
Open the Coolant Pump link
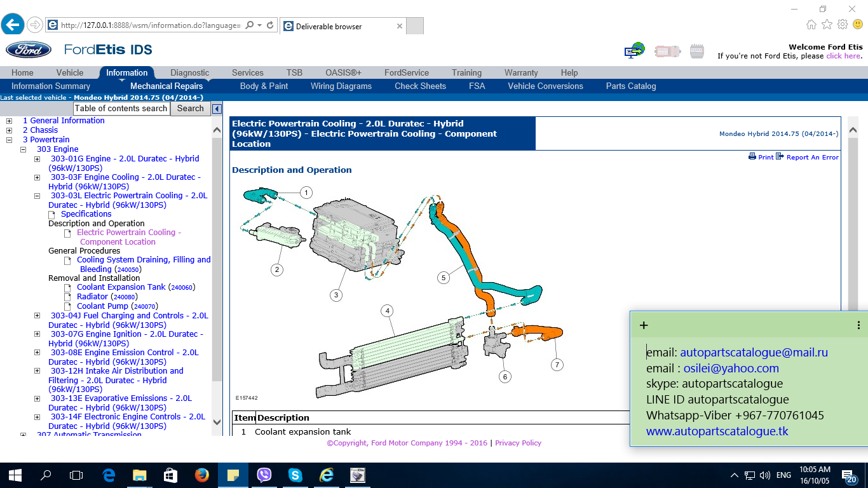coord(102,306)
